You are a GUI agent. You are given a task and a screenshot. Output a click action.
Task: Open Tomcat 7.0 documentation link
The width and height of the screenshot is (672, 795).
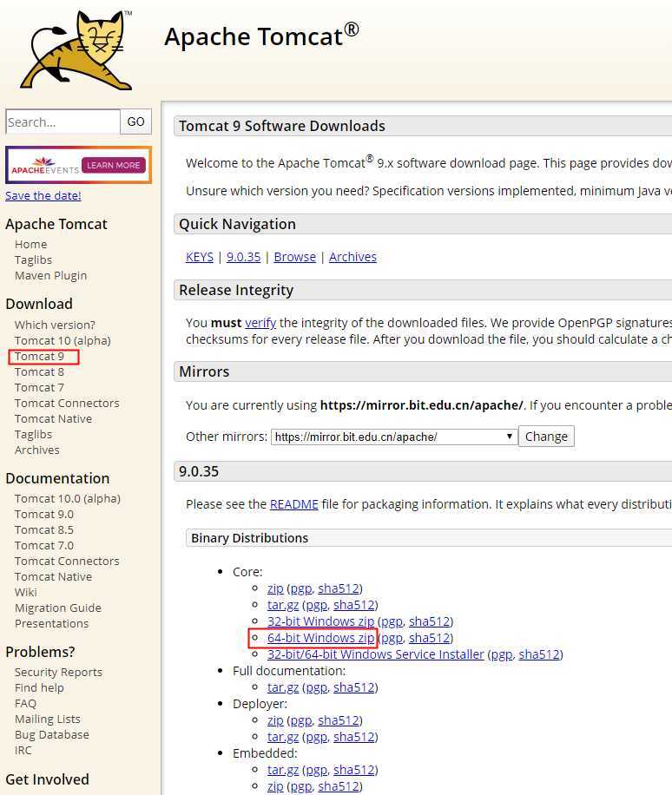[44, 546]
